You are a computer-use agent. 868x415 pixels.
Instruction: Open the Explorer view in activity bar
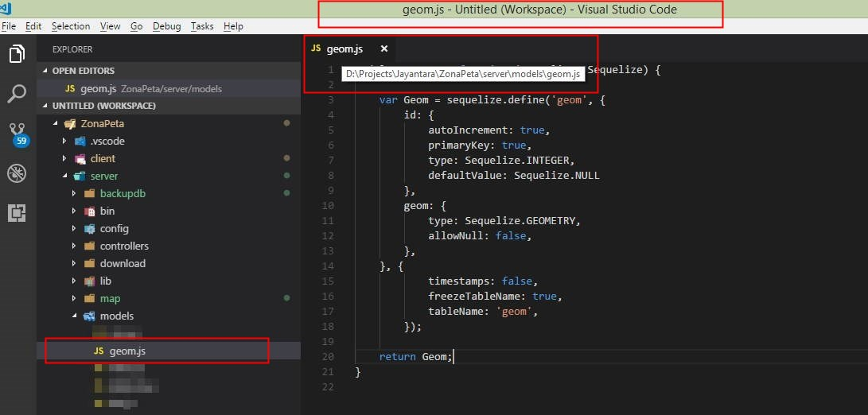point(18,54)
